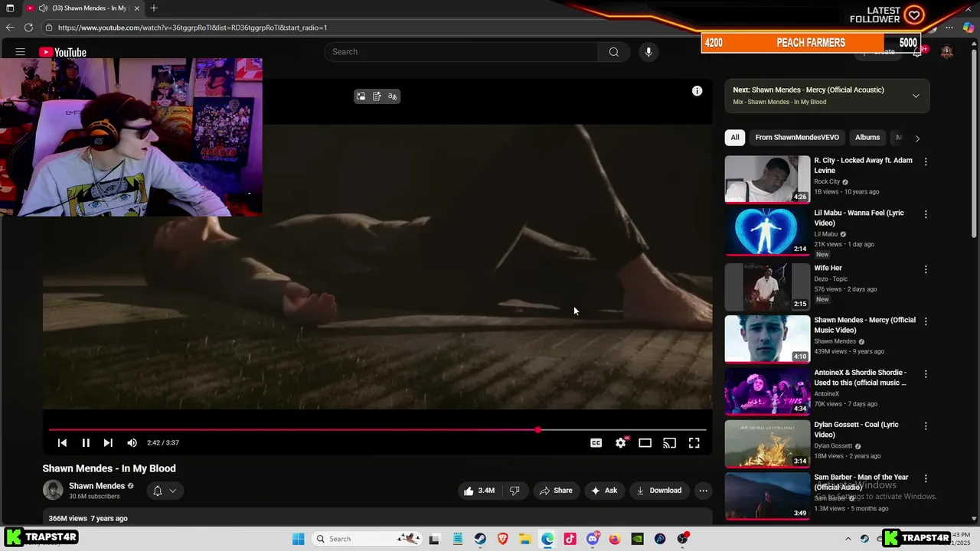Open options menu for Coal lyric video
Screen dimensions: 980x551
pyautogui.click(x=926, y=426)
